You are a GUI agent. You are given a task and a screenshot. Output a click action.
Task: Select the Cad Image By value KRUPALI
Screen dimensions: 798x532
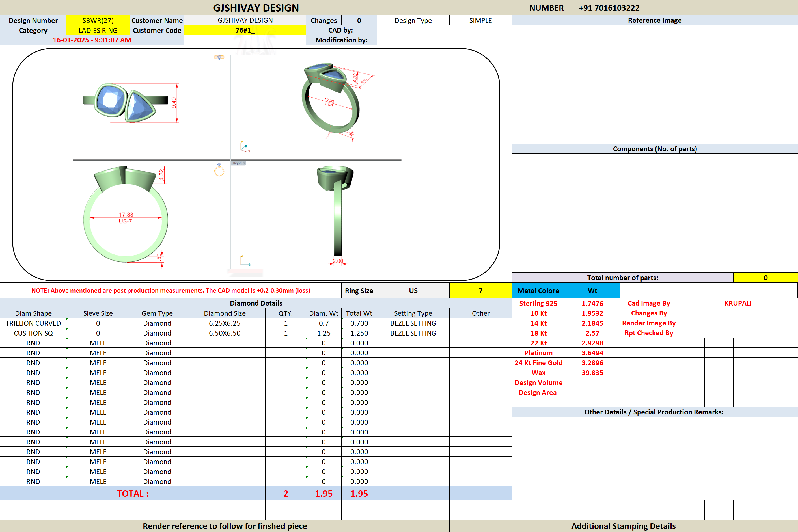tap(737, 303)
